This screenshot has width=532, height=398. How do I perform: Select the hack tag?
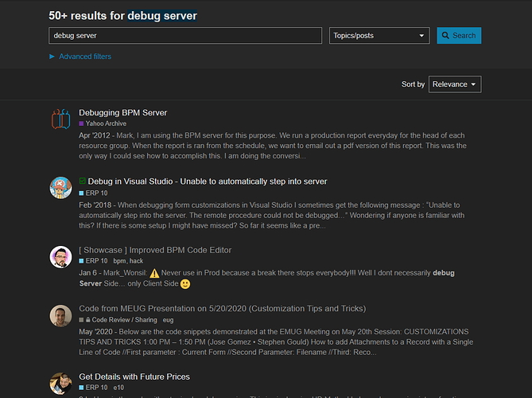(137, 261)
